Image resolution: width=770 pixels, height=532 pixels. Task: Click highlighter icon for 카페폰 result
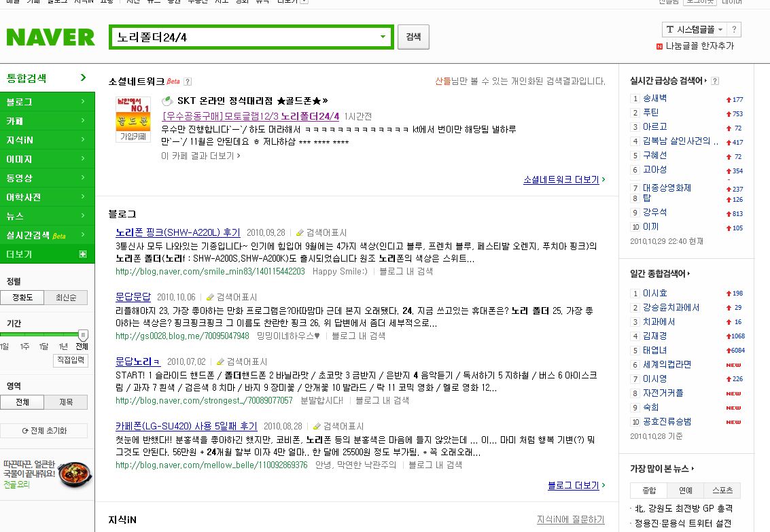coord(317,427)
